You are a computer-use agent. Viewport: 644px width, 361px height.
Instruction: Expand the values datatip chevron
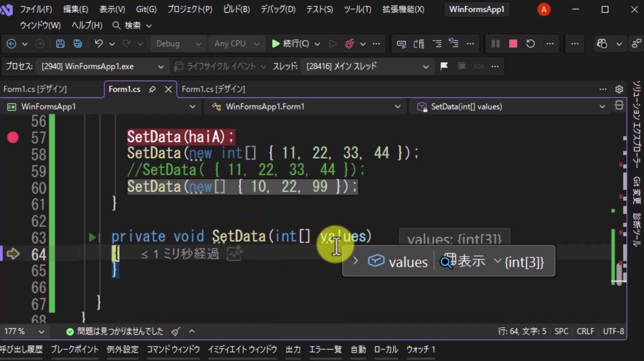tap(356, 261)
